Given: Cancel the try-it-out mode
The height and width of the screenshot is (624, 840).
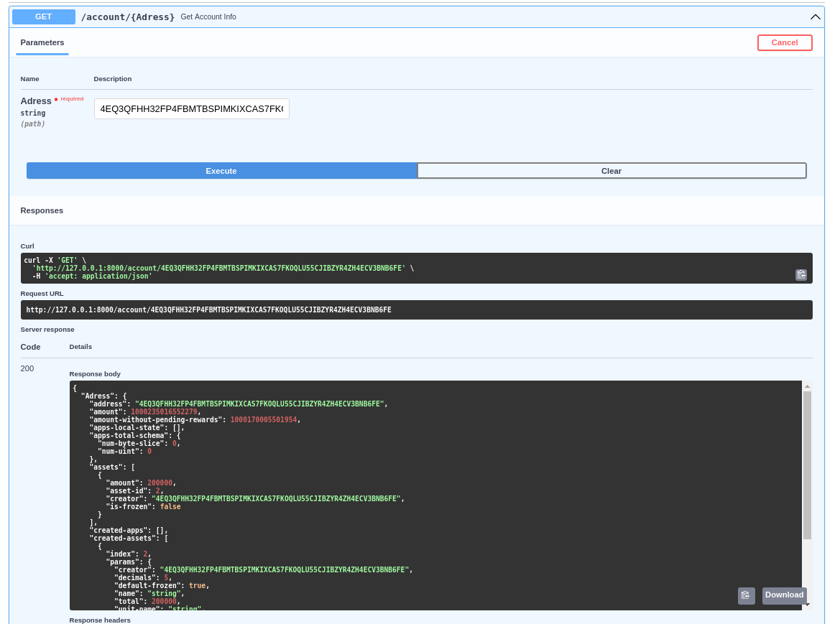Looking at the screenshot, I should point(784,43).
